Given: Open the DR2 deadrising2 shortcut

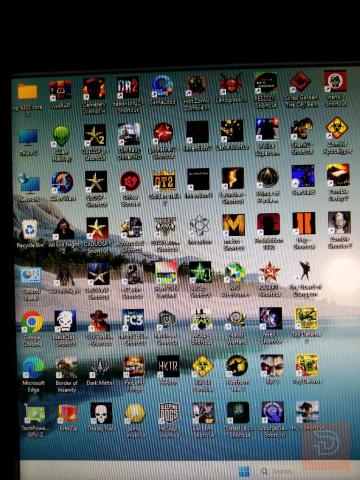Looking at the screenshot, I should point(128,89).
